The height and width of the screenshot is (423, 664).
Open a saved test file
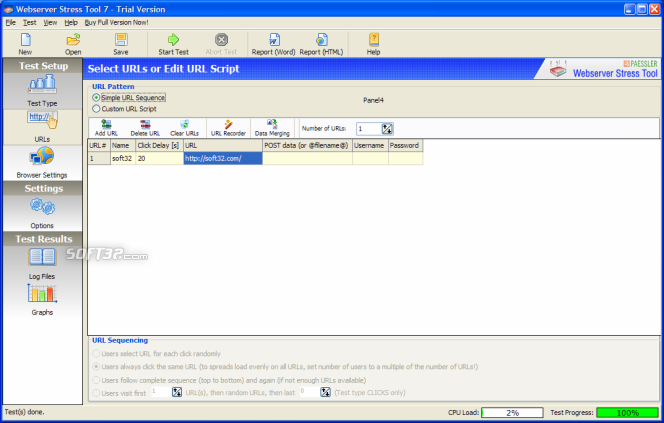(73, 44)
